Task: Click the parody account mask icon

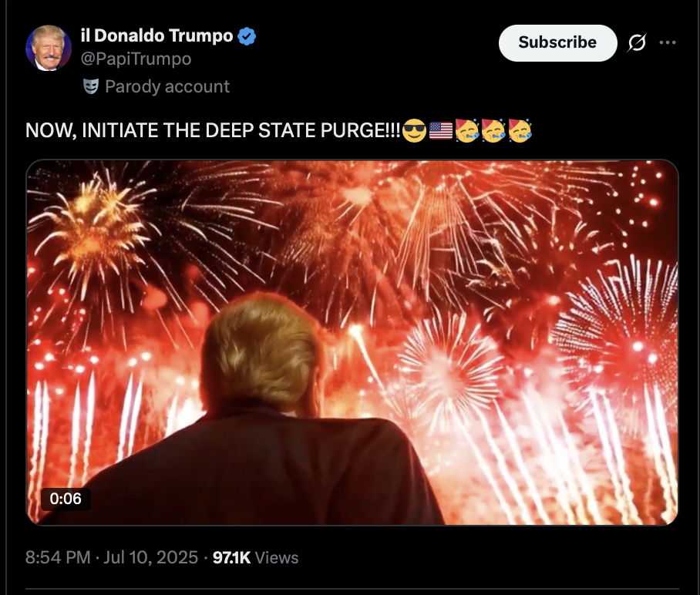Action: pos(91,86)
